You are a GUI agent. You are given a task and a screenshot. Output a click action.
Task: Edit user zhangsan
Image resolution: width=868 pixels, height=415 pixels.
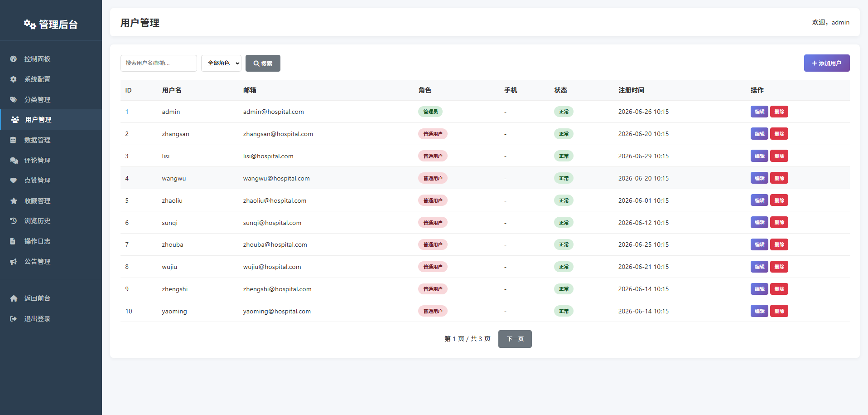pos(759,134)
